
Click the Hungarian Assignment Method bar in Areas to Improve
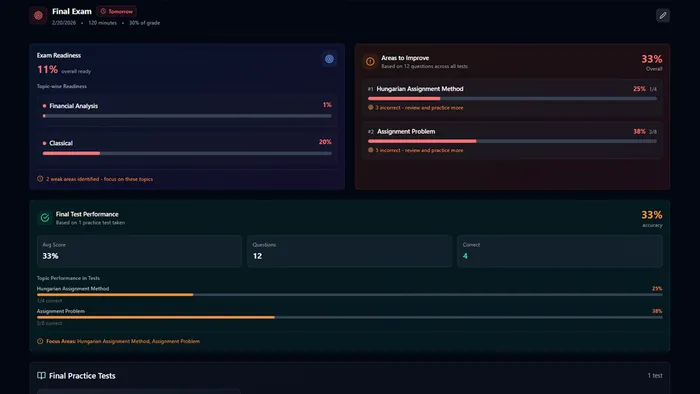coord(512,98)
